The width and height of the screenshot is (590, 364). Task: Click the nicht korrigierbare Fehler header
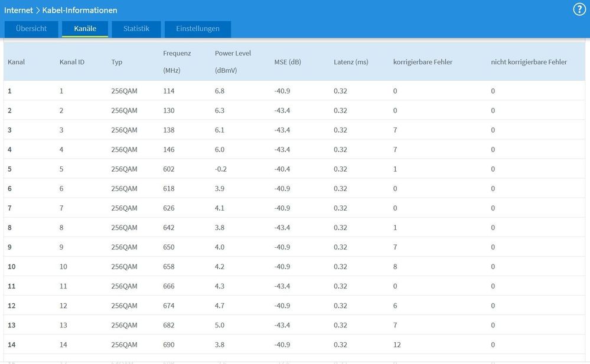pyautogui.click(x=529, y=62)
